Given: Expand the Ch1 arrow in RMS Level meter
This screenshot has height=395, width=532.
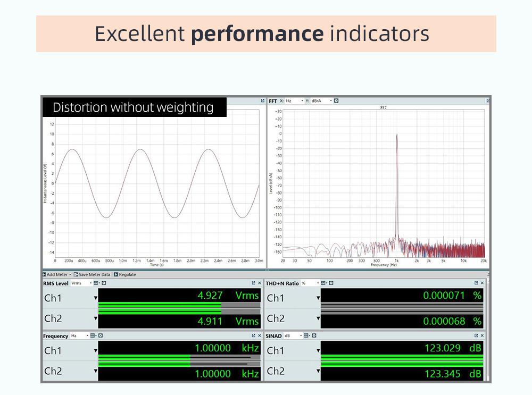Looking at the screenshot, I should [x=96, y=298].
